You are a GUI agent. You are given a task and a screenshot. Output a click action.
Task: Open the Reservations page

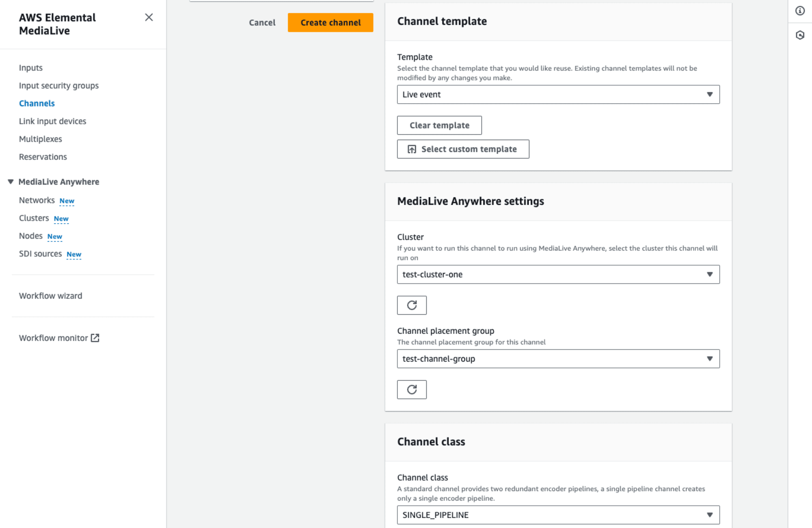[43, 157]
